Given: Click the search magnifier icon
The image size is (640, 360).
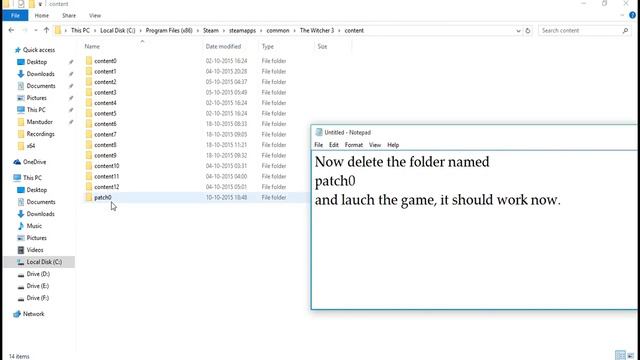Looking at the screenshot, I should point(625,31).
